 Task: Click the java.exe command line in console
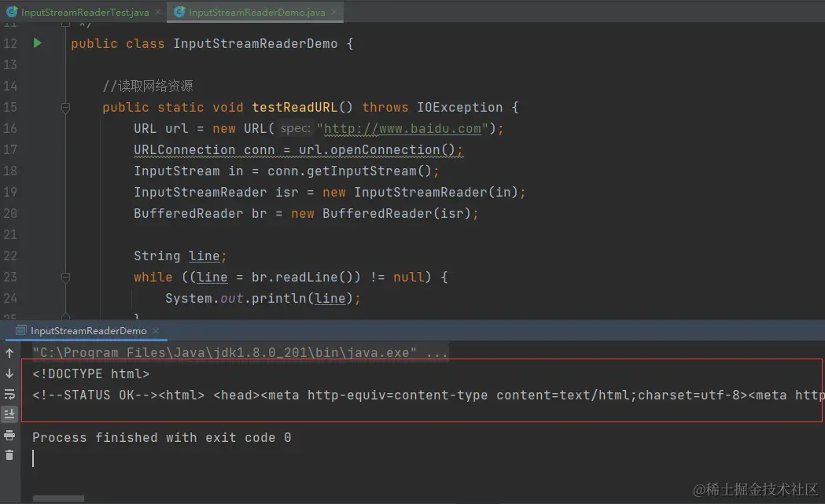point(240,352)
